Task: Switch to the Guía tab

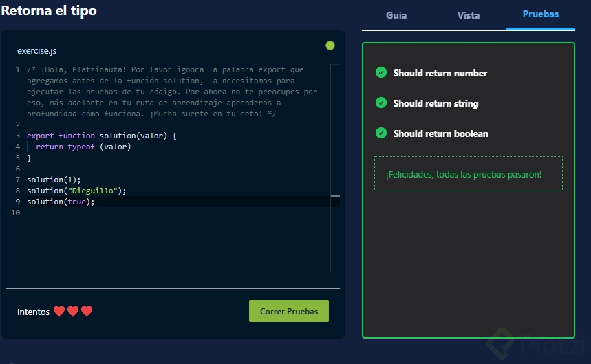Action: 396,15
